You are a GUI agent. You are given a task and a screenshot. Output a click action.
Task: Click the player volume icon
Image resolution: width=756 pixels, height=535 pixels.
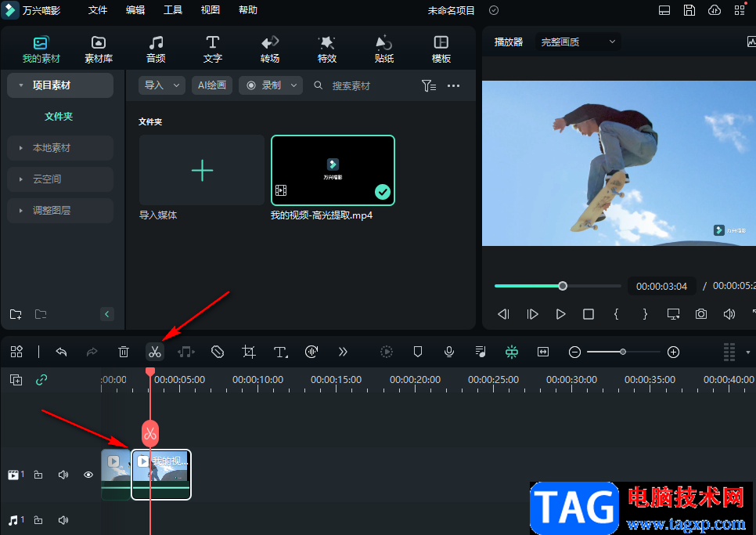click(729, 315)
